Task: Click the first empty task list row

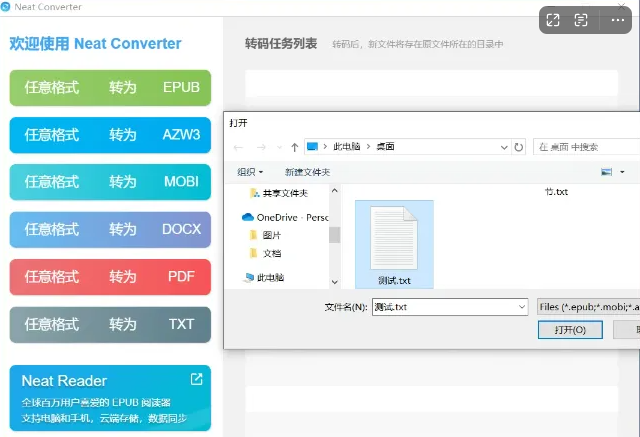Action: point(431,83)
